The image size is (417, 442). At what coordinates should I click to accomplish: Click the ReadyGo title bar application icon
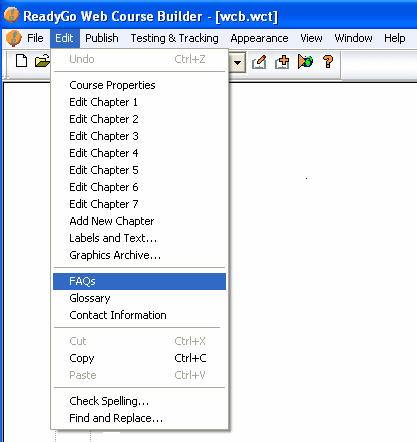[11, 15]
